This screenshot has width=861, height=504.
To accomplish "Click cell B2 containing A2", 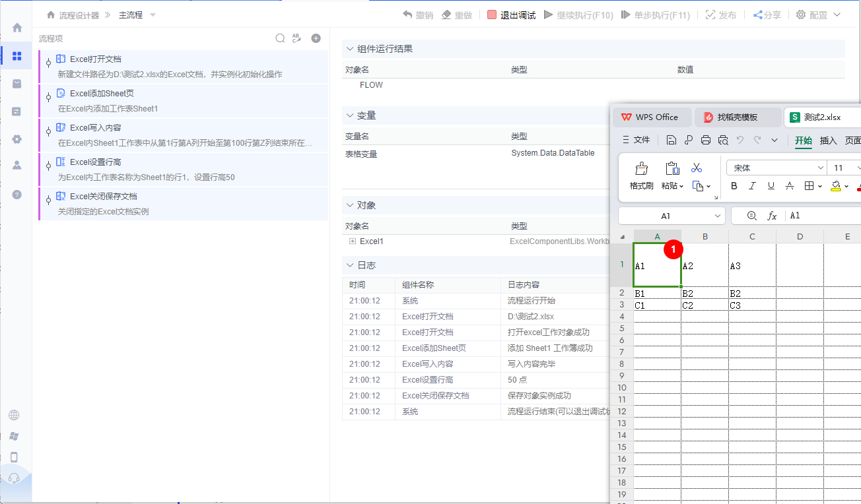I will (x=705, y=265).
